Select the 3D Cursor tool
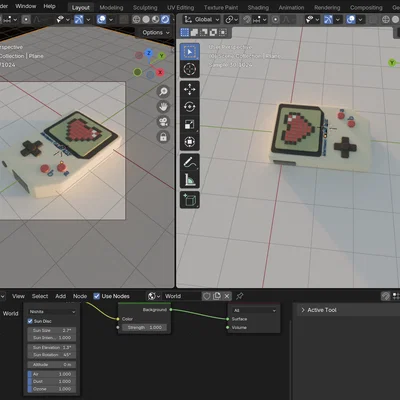400x400 pixels. pyautogui.click(x=190, y=69)
